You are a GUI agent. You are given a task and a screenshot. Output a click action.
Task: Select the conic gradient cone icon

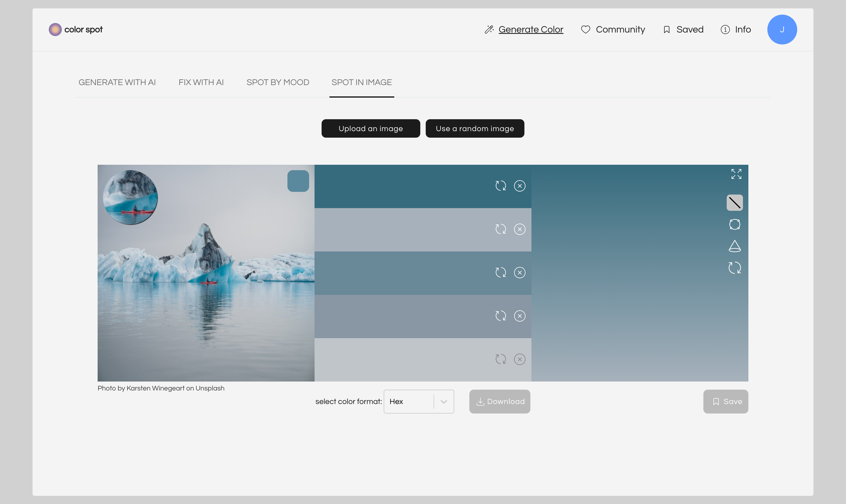[x=734, y=246]
